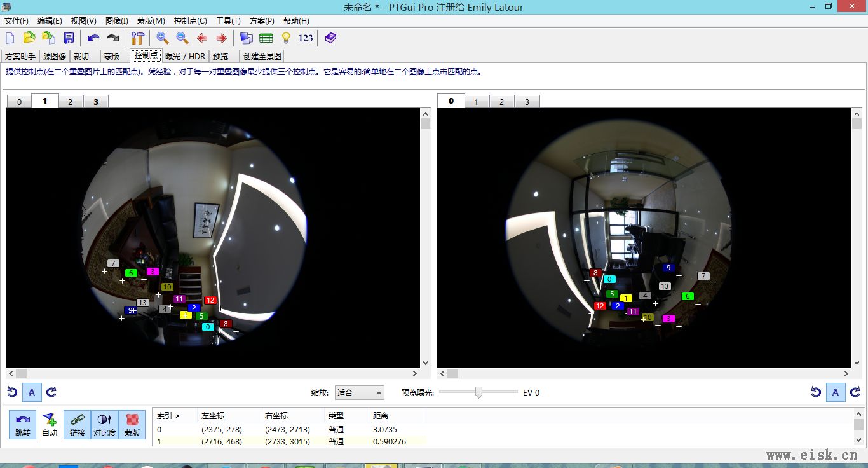Click the save project floppy disk icon
Screen dimensions: 868x468
click(69, 38)
